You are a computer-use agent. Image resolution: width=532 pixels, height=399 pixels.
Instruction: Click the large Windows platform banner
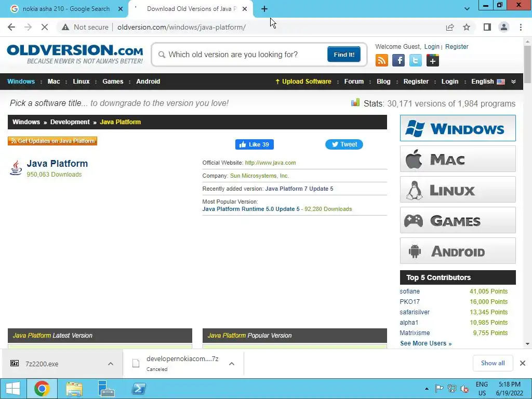click(x=458, y=128)
